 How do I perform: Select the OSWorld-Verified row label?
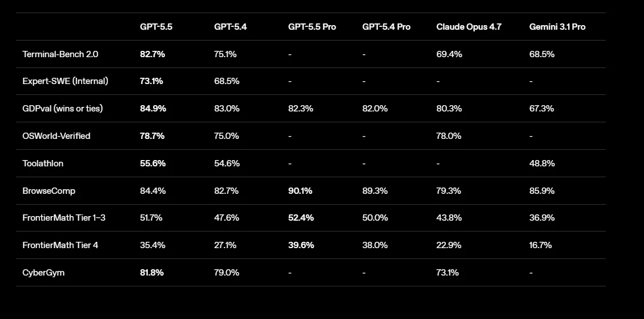click(x=57, y=136)
